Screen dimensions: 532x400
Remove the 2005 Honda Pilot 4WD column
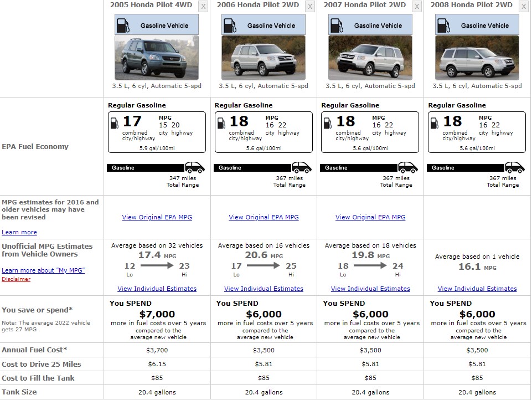click(x=203, y=6)
